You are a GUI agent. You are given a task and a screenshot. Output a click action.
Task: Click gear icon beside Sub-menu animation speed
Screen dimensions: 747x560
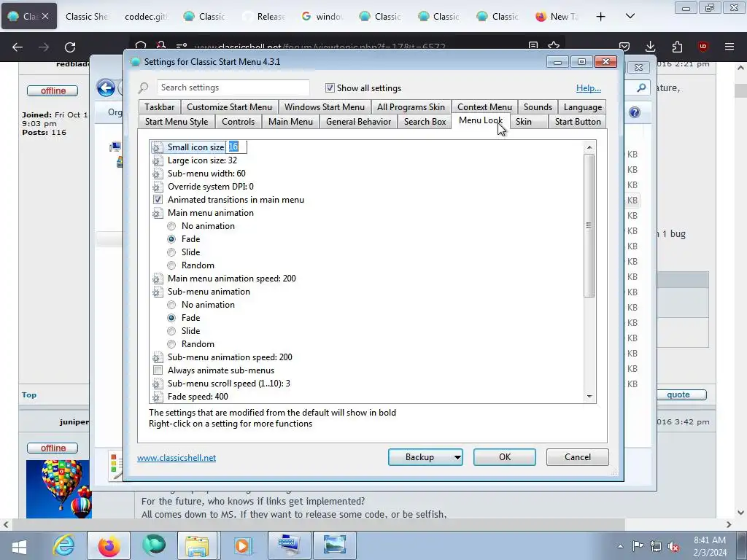[158, 357]
